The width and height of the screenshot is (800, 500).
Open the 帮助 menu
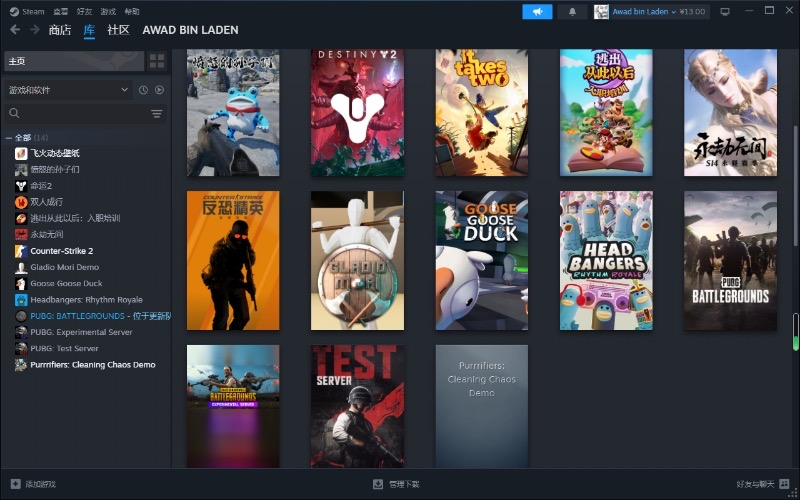[132, 12]
